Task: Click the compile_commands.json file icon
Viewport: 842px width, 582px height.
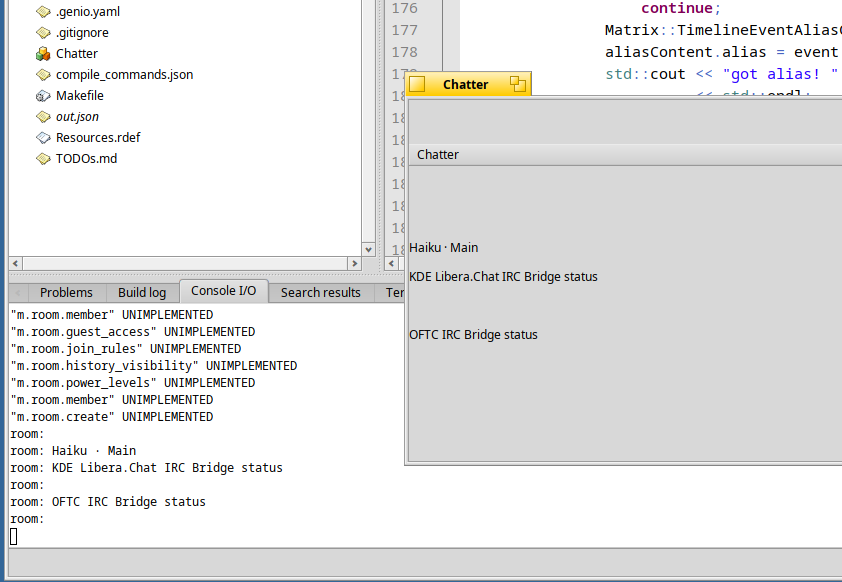Action: pos(43,75)
